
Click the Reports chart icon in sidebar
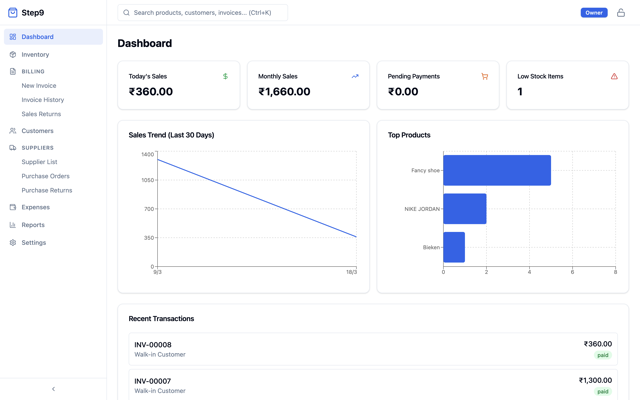point(13,225)
